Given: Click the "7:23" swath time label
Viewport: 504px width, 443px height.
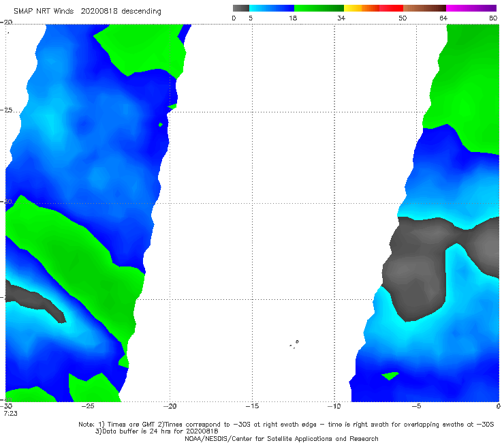Looking at the screenshot, I should [x=10, y=414].
